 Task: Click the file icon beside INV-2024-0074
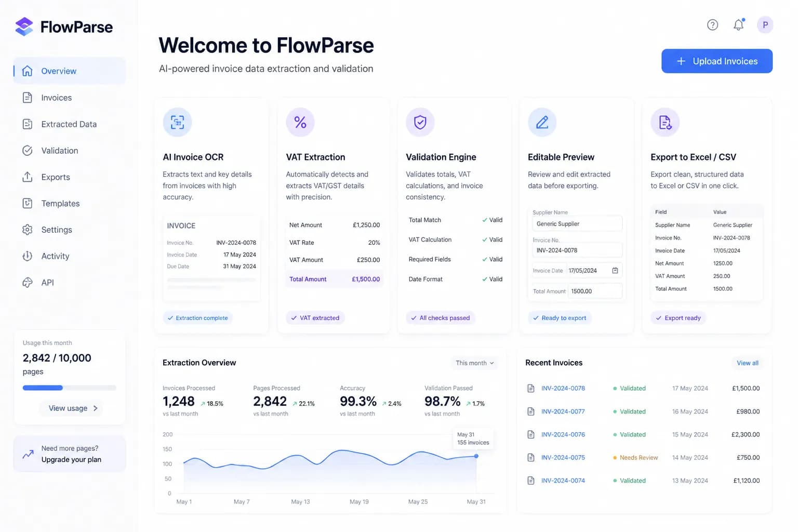531,481
